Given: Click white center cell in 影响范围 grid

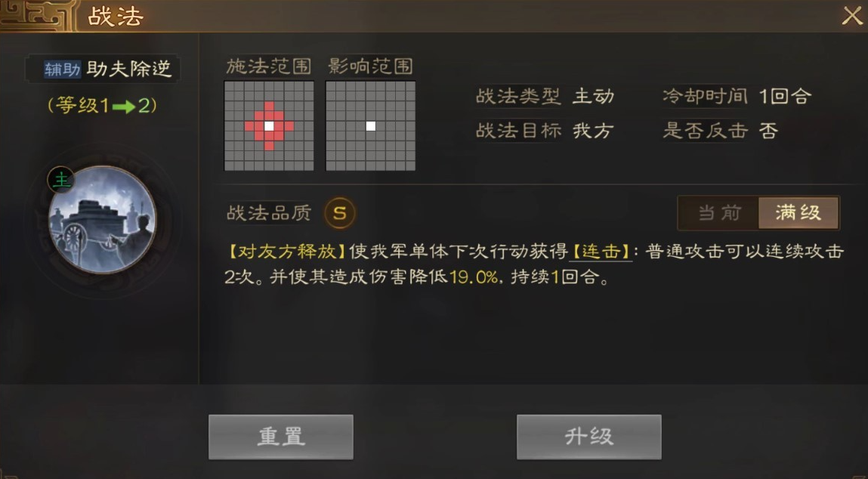Looking at the screenshot, I should 371,125.
